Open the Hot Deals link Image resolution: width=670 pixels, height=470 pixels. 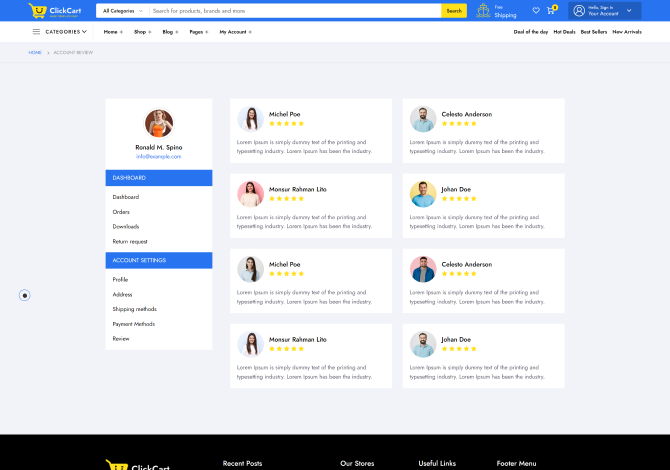tap(564, 32)
